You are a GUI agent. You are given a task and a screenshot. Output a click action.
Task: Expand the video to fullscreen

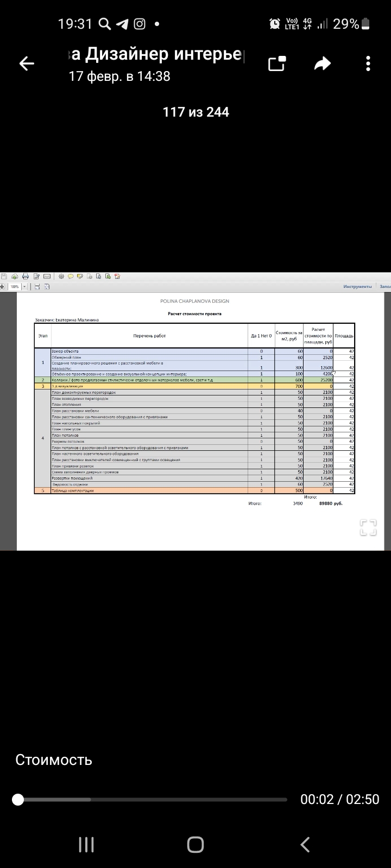(x=368, y=527)
